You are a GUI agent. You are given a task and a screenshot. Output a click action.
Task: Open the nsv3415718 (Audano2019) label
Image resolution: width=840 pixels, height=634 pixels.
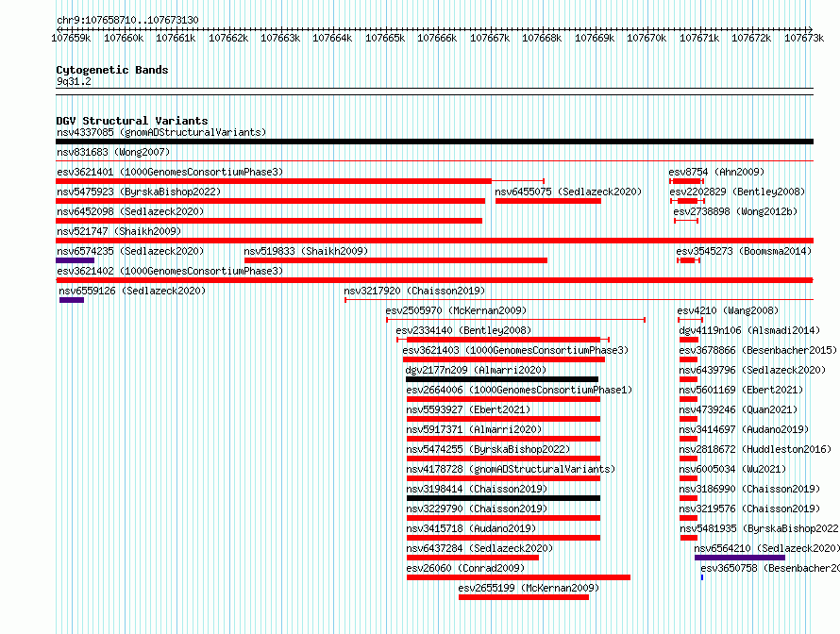click(x=471, y=528)
